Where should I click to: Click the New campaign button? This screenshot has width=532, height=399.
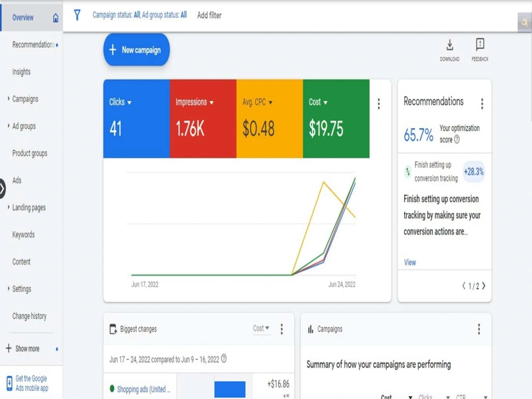point(136,50)
